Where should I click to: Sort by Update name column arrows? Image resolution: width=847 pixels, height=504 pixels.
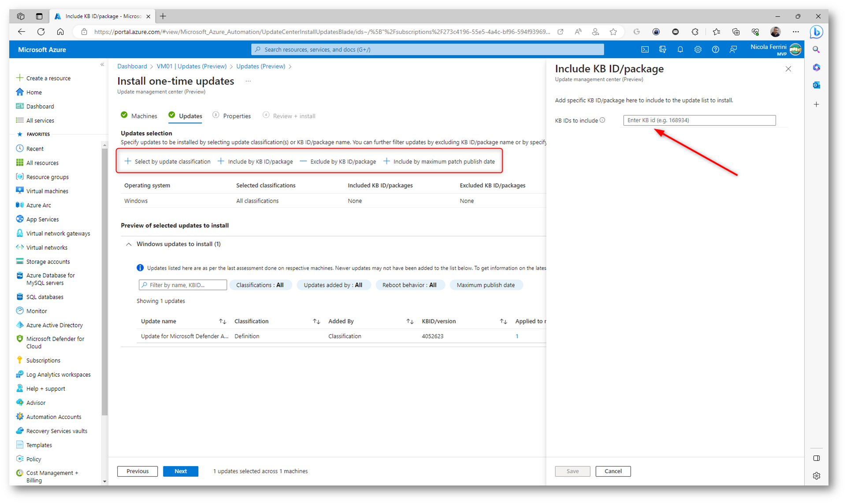[223, 322]
